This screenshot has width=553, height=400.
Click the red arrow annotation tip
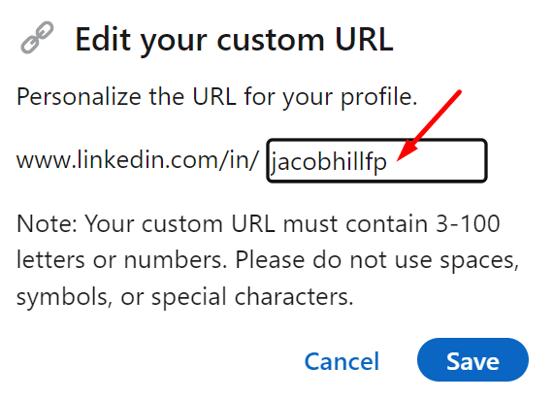(399, 158)
